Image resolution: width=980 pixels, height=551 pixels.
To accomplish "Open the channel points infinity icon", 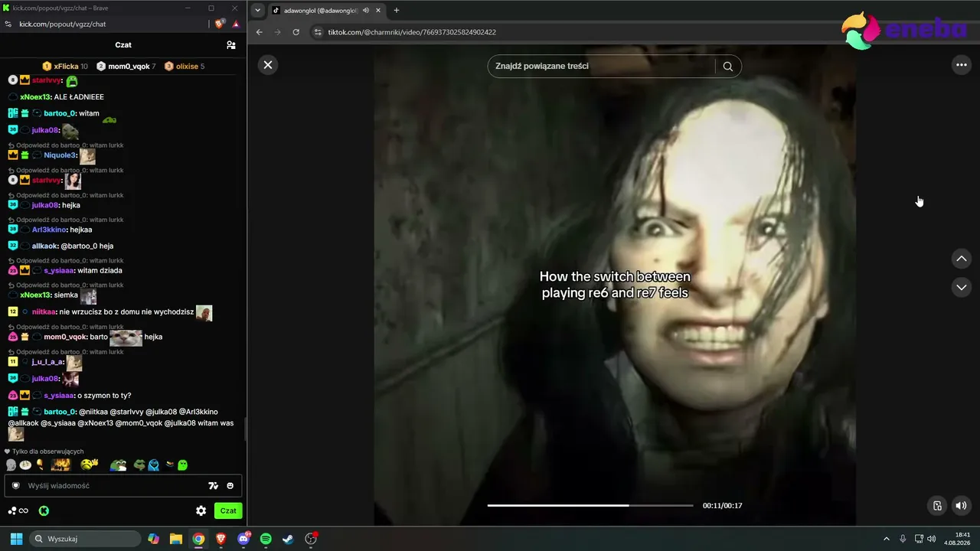I will pos(18,511).
